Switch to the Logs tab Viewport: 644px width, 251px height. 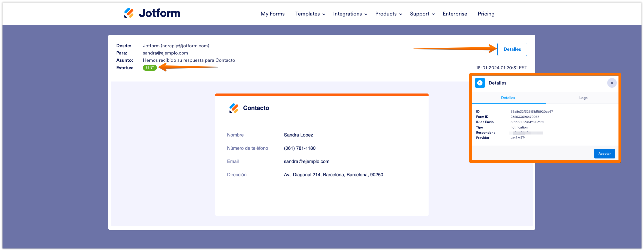583,98
